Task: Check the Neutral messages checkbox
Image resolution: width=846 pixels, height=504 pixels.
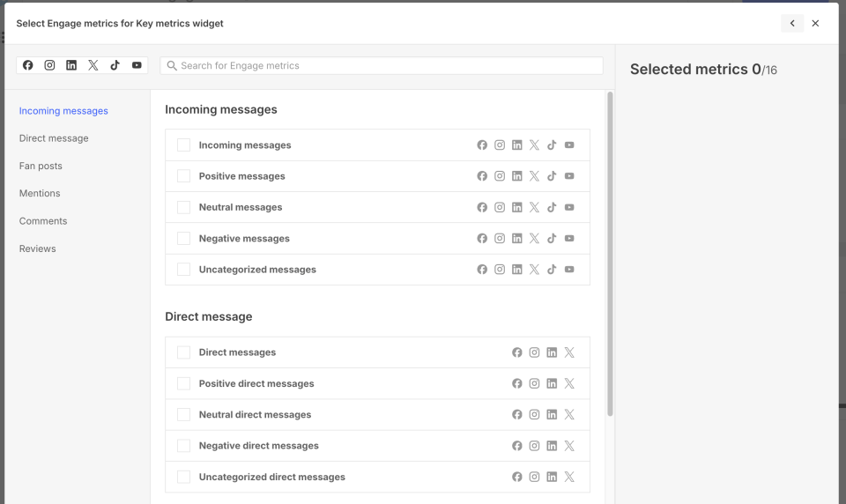Action: 183,207
